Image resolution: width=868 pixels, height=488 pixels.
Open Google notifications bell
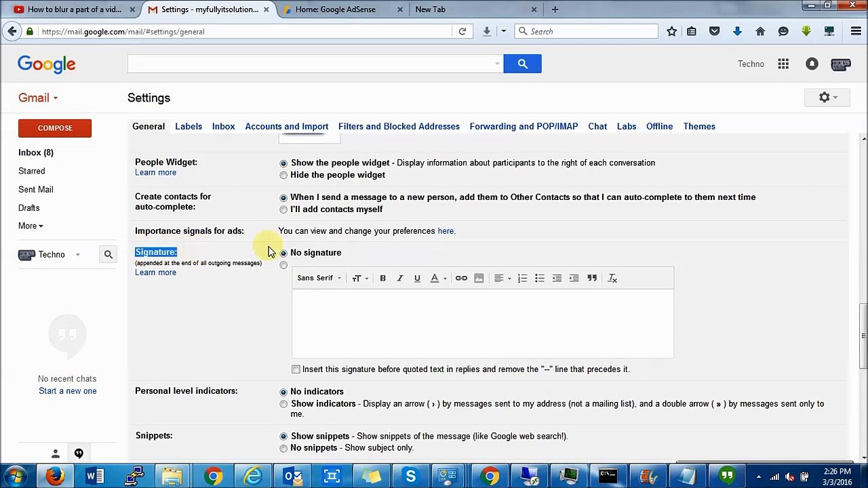pyautogui.click(x=812, y=64)
